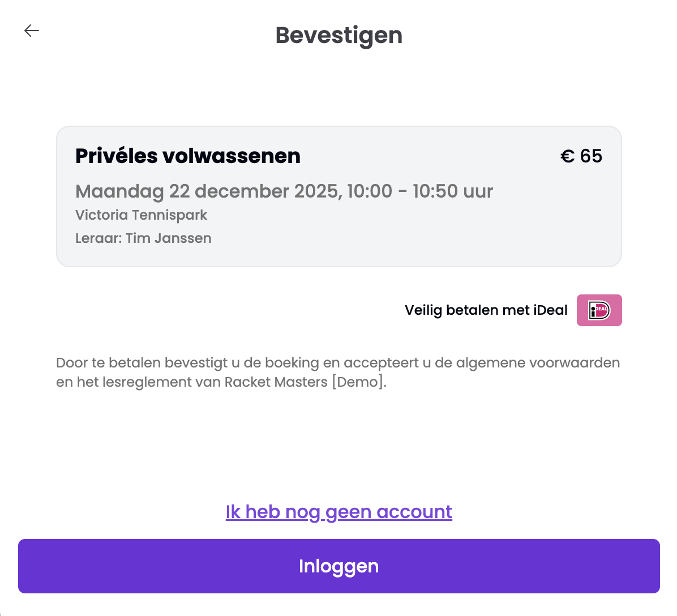The image size is (677, 616).
Task: Select the 'Privéles volwassenen' heading
Action: click(x=188, y=156)
